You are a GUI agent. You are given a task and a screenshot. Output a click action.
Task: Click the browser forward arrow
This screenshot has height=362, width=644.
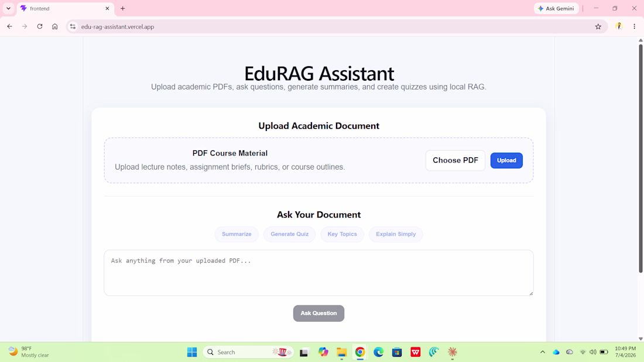(25, 27)
